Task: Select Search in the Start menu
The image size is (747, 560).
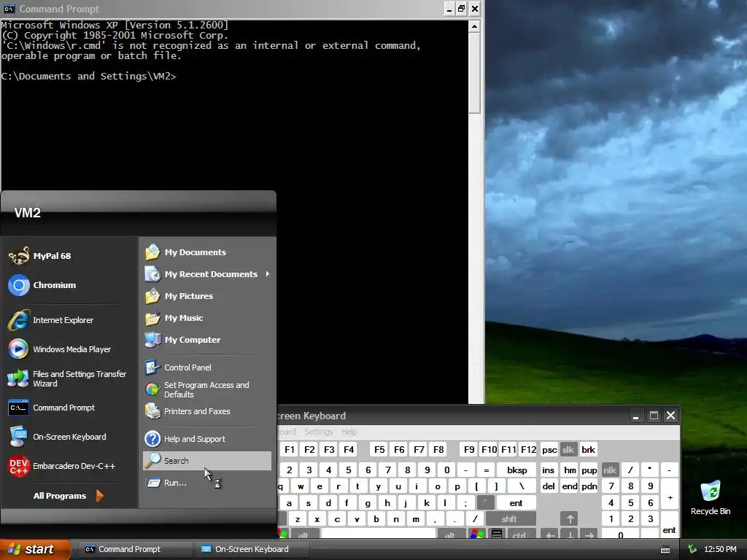Action: [x=207, y=461]
